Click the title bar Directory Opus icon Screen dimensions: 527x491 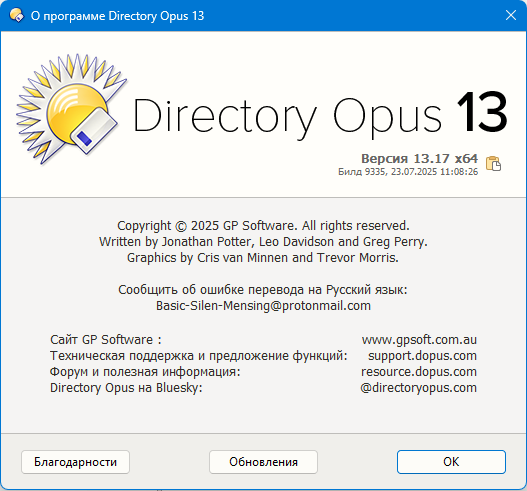pyautogui.click(x=16, y=15)
